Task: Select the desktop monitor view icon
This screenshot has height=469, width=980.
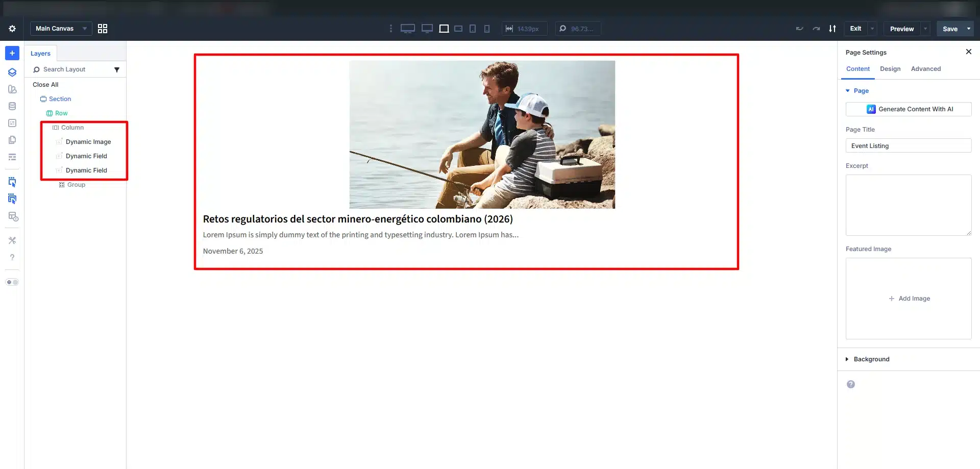Action: click(x=427, y=29)
